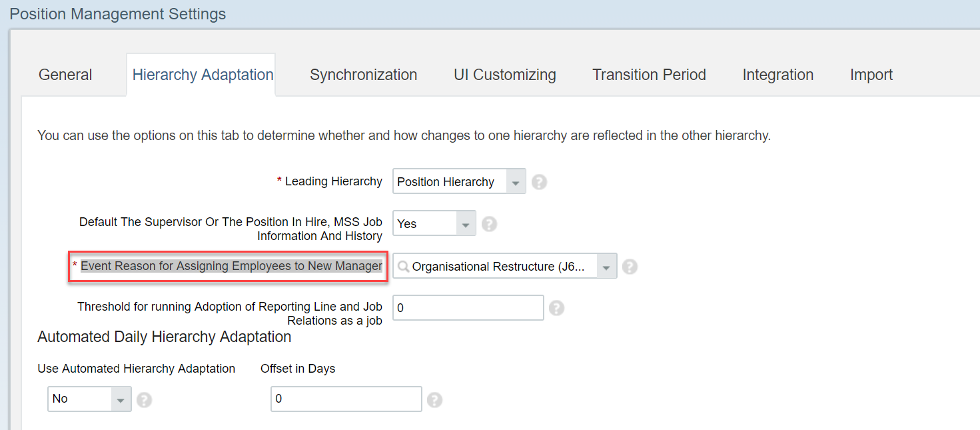Open help for Leading Hierarchy field
Image resolution: width=980 pixels, height=430 pixels.
[x=540, y=182]
